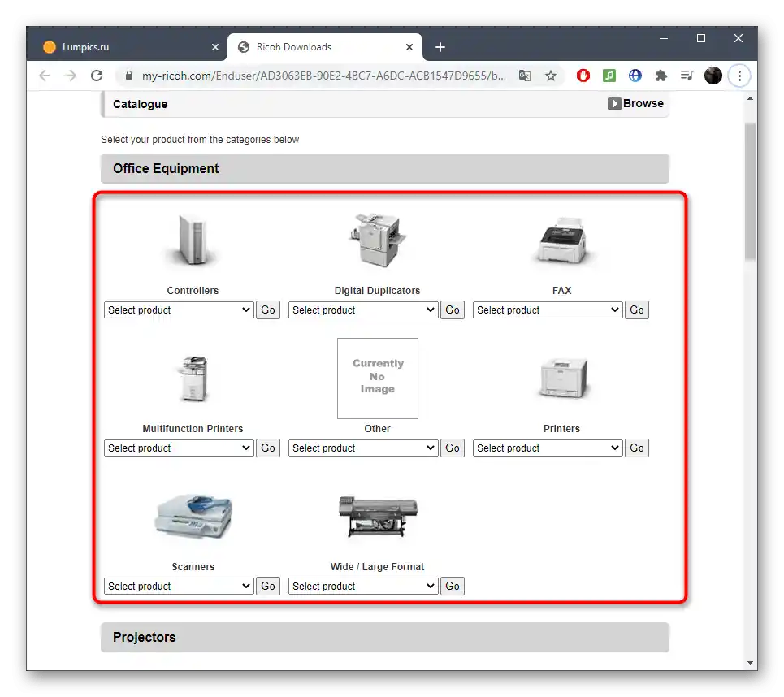This screenshot has height=697, width=784.
Task: Open the translate page icon
Action: (x=525, y=76)
